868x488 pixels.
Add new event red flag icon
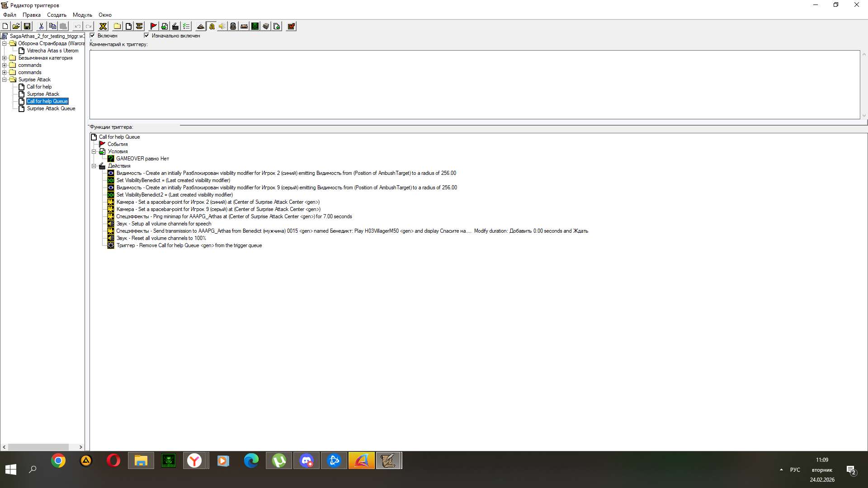(x=153, y=26)
